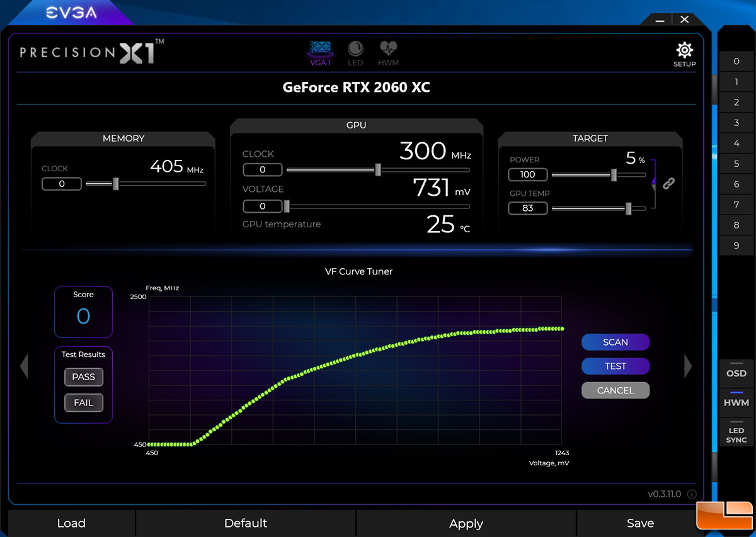Viewport: 756px width, 537px height.
Task: Open the OSD panel on the sidebar
Action: (736, 373)
